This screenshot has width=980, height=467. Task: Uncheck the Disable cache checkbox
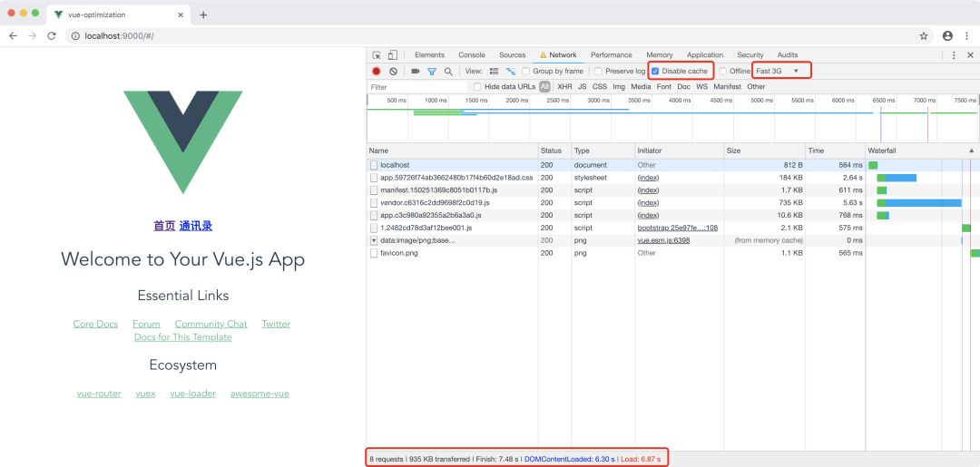point(655,71)
